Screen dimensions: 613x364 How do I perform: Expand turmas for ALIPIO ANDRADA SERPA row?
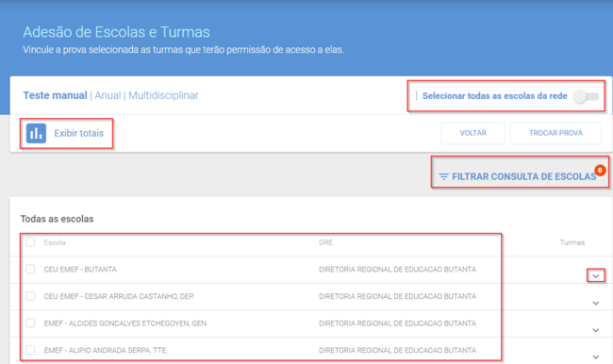point(595,357)
